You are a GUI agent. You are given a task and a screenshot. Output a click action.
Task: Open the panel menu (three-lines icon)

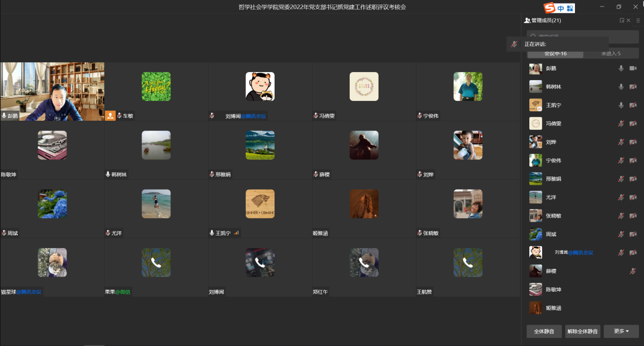(x=638, y=21)
